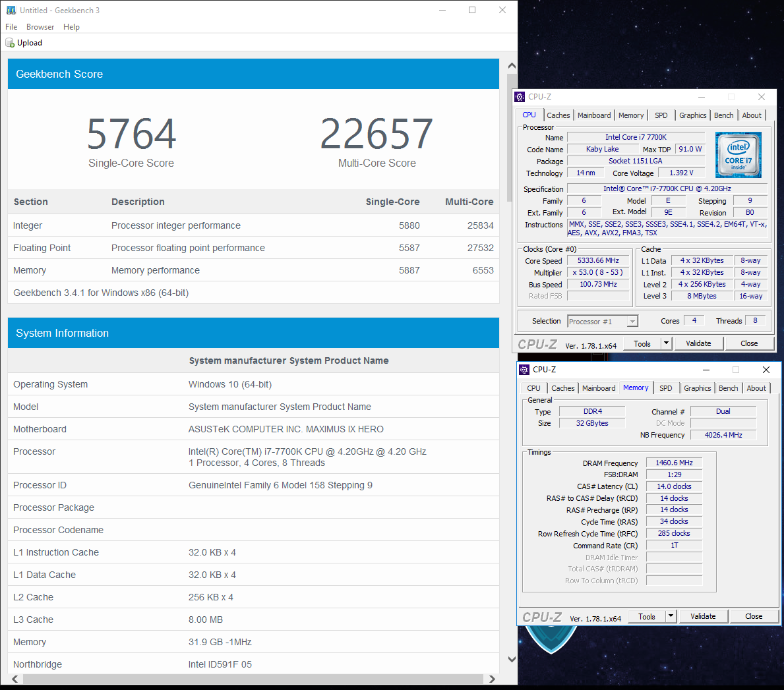Open Caches tab in lower CPU-Z window
Viewport: 784px width, 690px height.
tap(562, 388)
